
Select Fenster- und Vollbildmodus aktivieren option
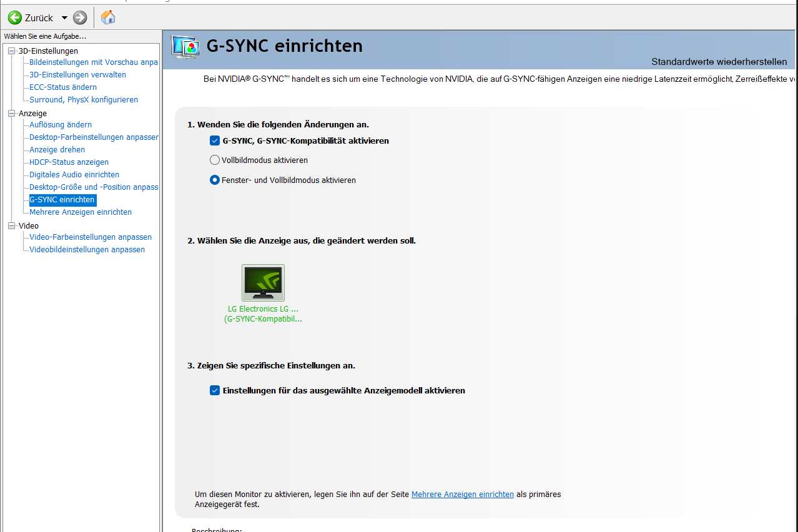(x=215, y=180)
